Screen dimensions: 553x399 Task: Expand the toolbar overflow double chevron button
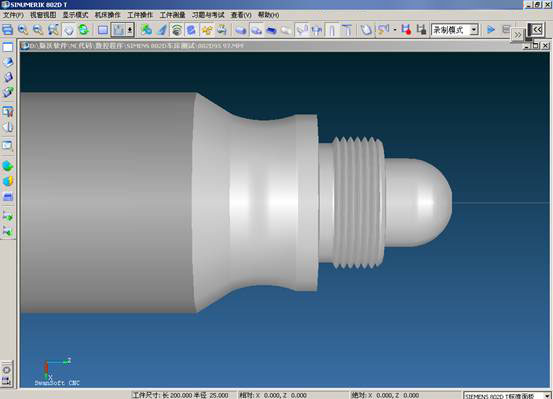click(517, 35)
